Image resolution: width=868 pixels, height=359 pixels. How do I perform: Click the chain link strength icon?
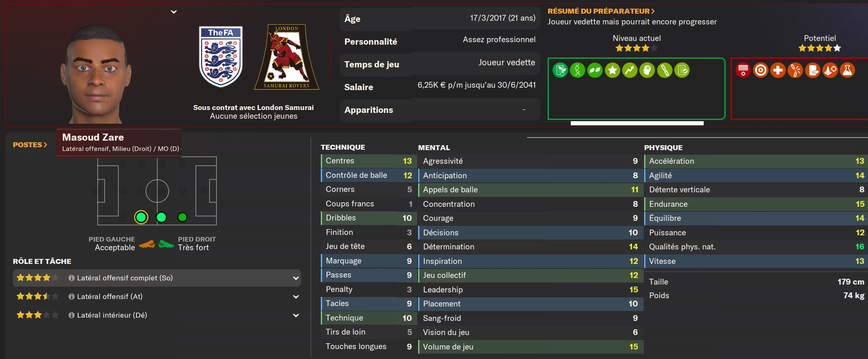tap(664, 70)
